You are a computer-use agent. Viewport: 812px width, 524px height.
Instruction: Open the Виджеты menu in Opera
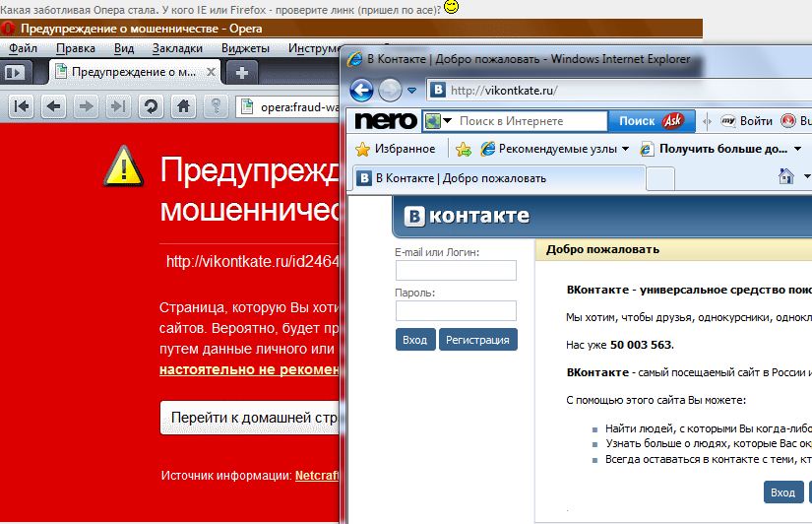tap(245, 48)
